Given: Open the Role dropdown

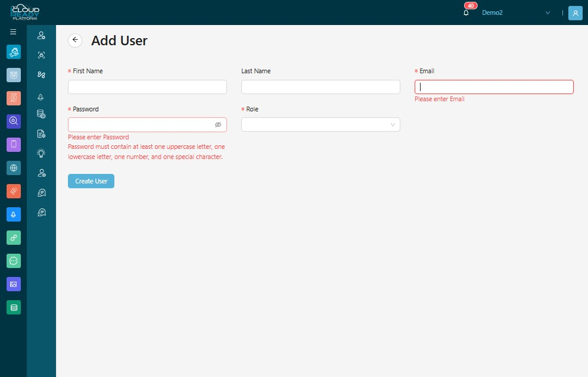Looking at the screenshot, I should [321, 125].
